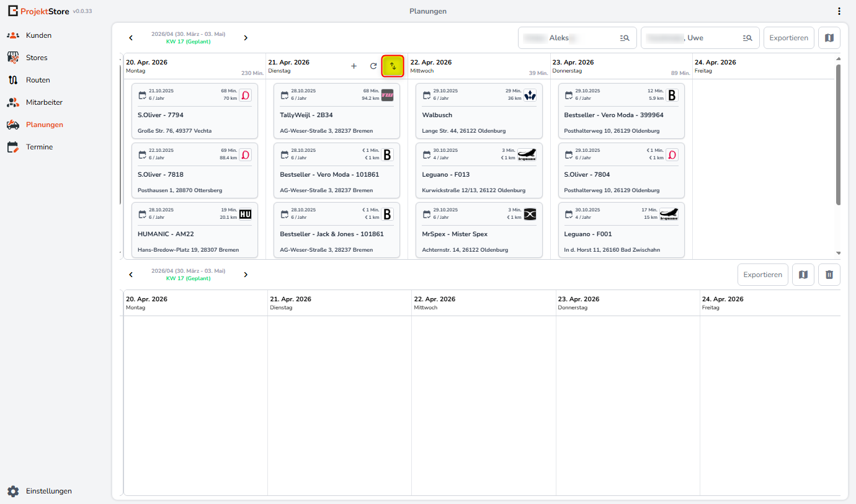Open the three-dot menu at top right

coord(839,11)
